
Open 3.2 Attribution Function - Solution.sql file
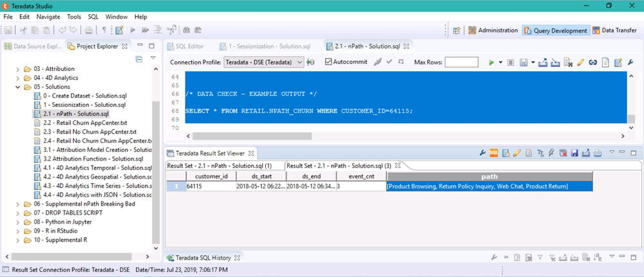93,158
